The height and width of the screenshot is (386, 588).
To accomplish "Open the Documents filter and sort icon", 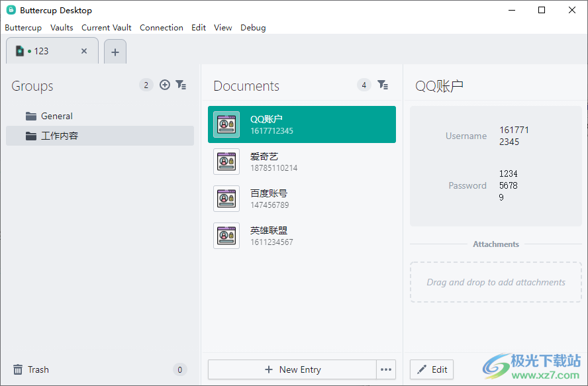I will point(383,85).
